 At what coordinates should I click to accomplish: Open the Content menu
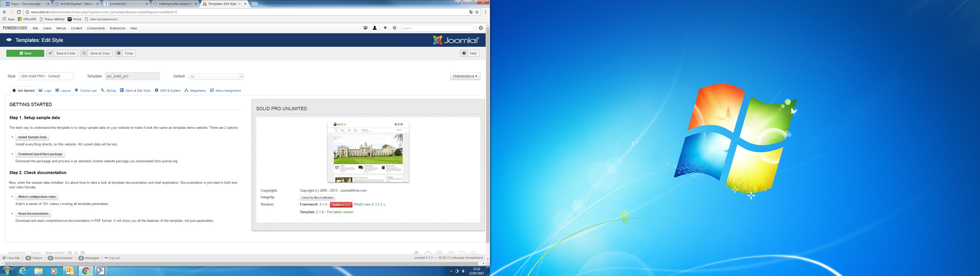pyautogui.click(x=77, y=28)
